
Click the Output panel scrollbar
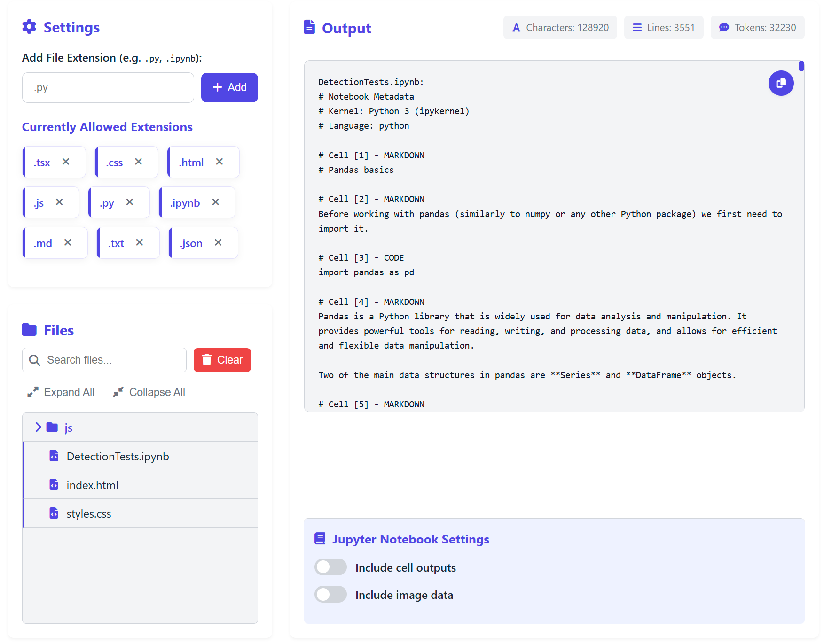[801, 67]
